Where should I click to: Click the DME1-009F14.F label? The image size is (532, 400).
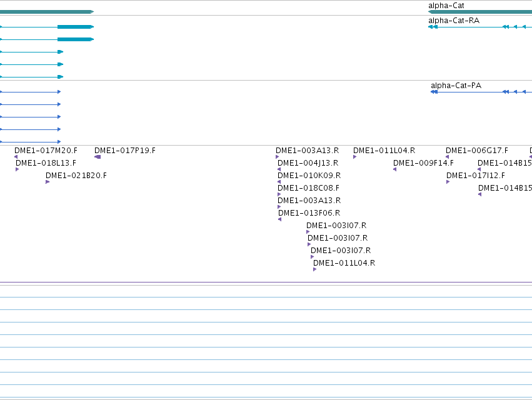(x=423, y=163)
